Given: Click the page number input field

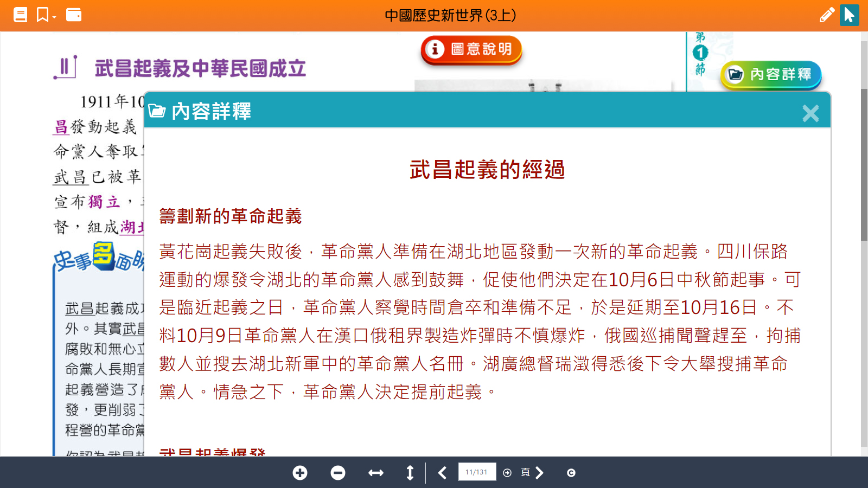Looking at the screenshot, I should (x=477, y=472).
